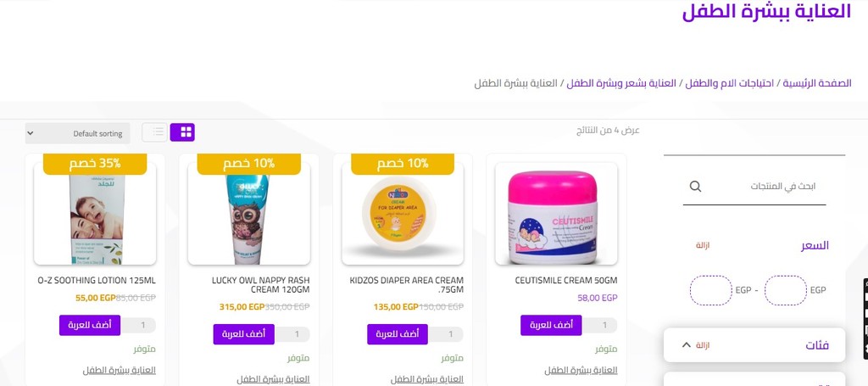Collapse the فئات categories panel chevron
868x386 pixels.
point(686,345)
